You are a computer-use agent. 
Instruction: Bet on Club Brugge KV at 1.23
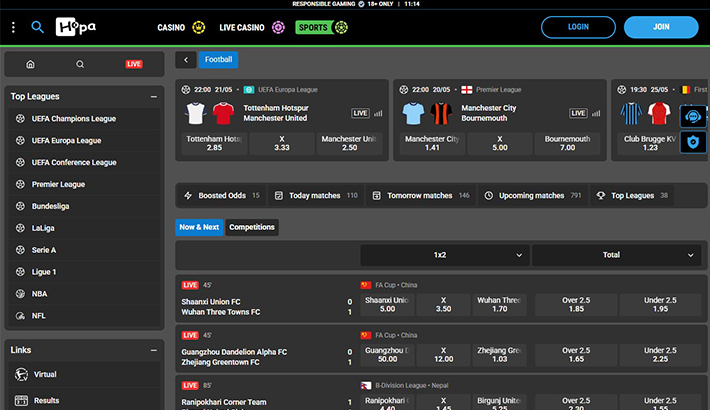[x=650, y=143]
